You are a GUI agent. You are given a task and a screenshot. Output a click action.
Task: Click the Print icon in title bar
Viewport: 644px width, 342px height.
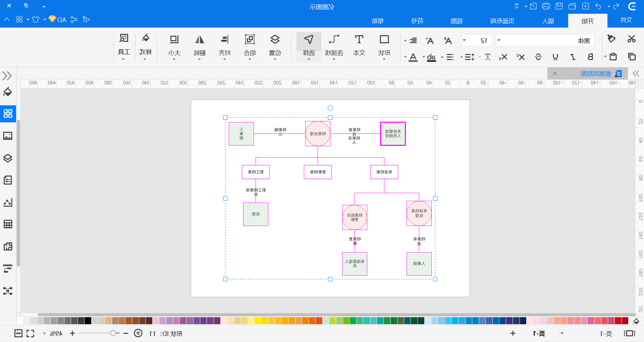546,6
